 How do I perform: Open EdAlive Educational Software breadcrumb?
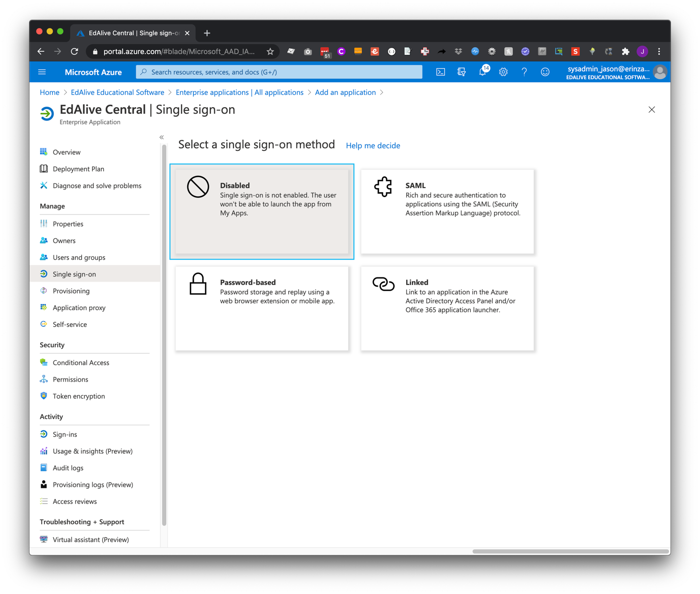pos(117,92)
